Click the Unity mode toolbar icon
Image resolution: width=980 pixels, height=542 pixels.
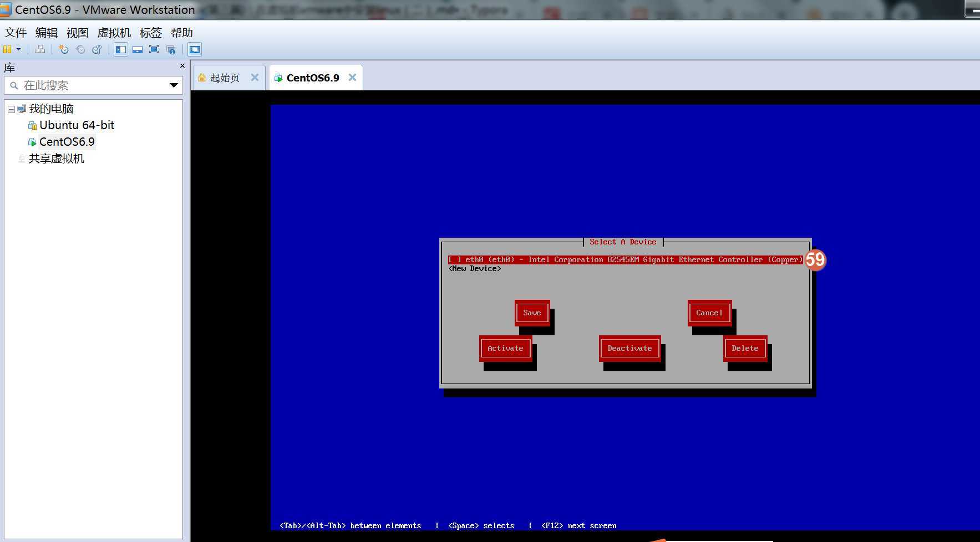(171, 49)
